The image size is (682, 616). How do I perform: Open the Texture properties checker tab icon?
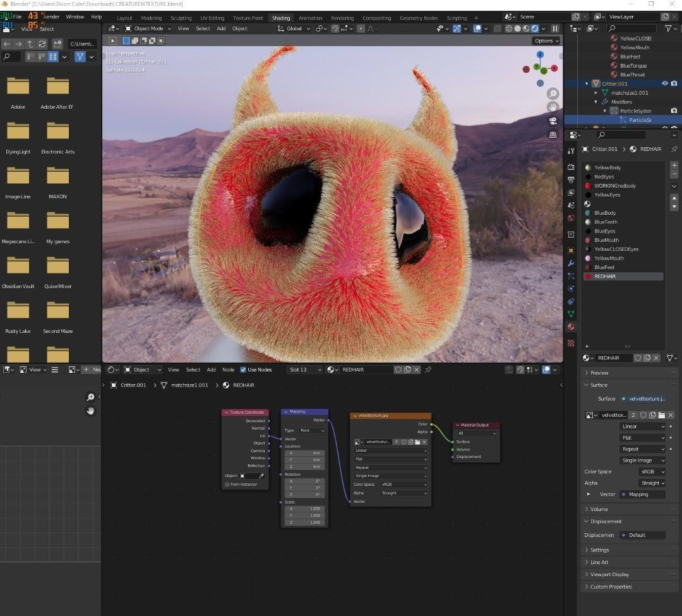click(x=571, y=343)
